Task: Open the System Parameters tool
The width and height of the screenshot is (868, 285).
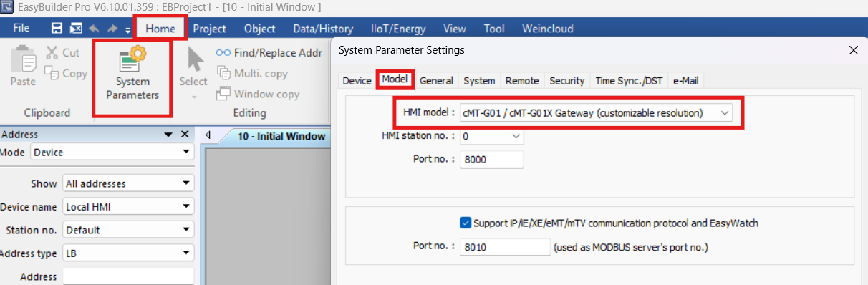Action: (x=132, y=73)
